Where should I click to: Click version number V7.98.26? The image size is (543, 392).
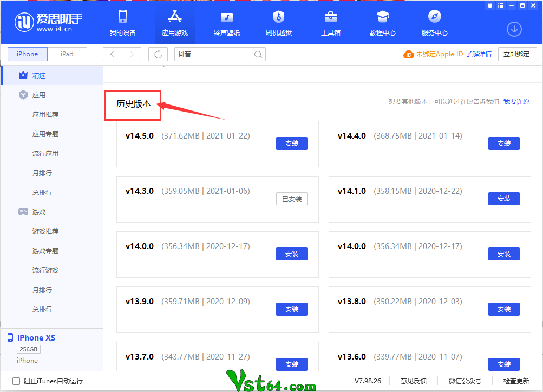point(368,381)
